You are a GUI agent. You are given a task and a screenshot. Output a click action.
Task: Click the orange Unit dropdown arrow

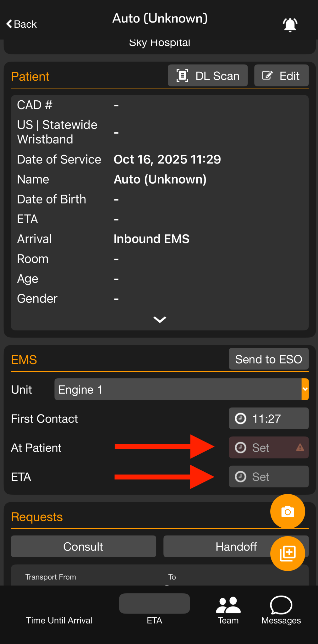click(x=305, y=389)
